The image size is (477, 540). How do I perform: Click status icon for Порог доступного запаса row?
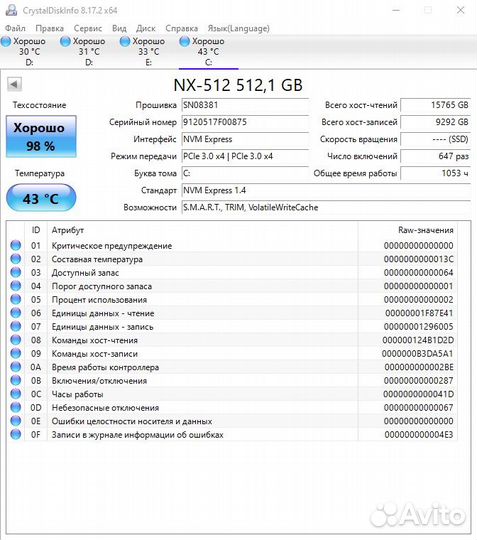15,286
